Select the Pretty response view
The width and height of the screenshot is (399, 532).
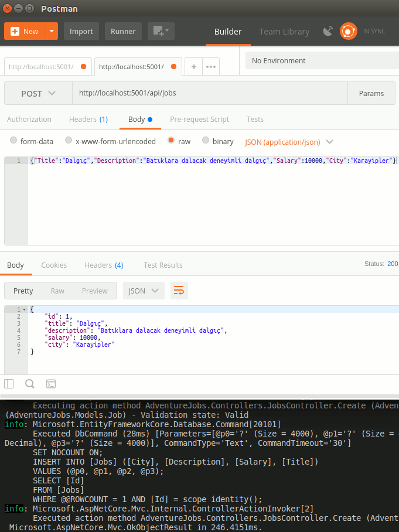[23, 291]
